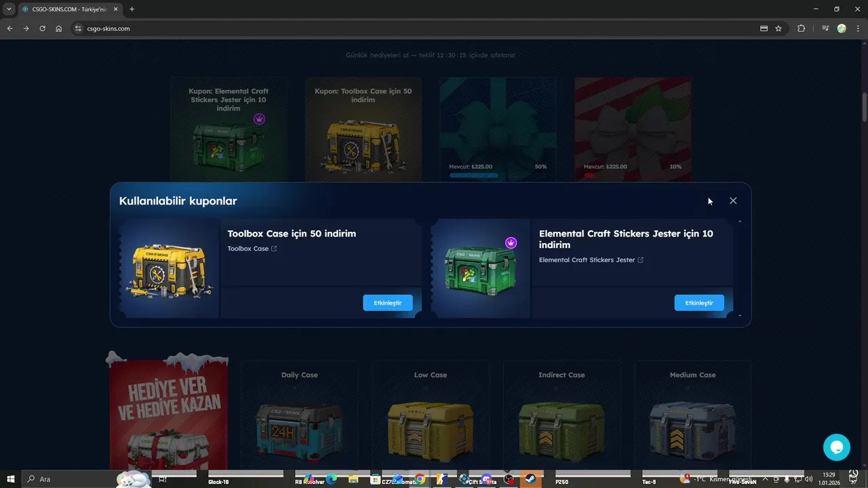
Task: Click the coupon list scroll up arrow
Action: pos(740,222)
